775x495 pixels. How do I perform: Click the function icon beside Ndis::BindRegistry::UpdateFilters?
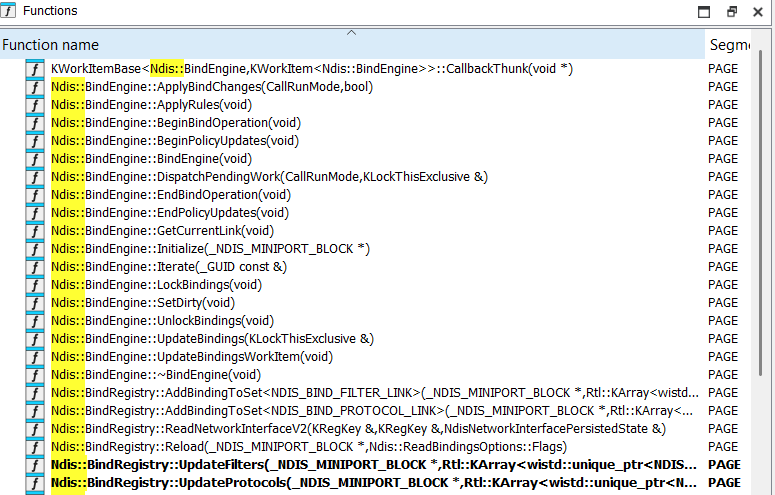[35, 465]
